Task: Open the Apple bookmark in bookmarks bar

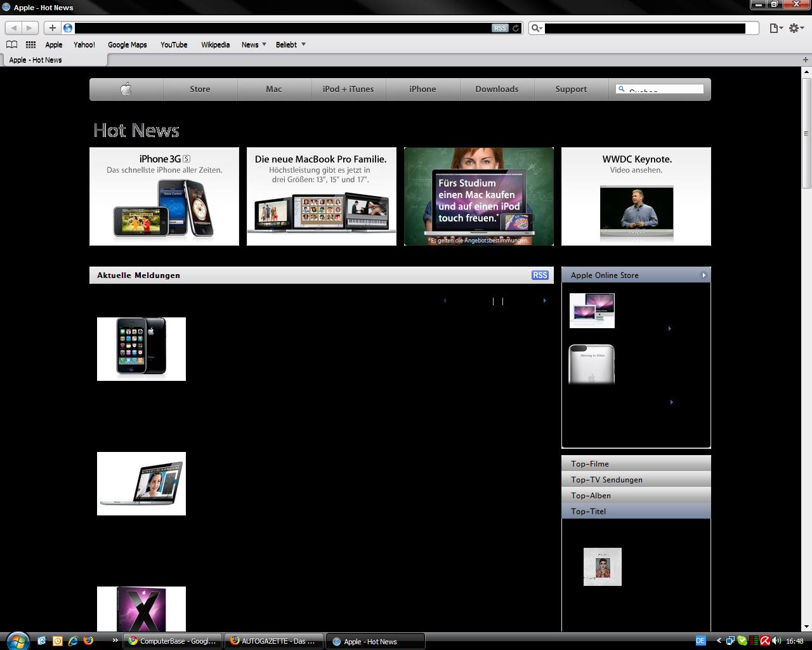Action: coord(54,44)
